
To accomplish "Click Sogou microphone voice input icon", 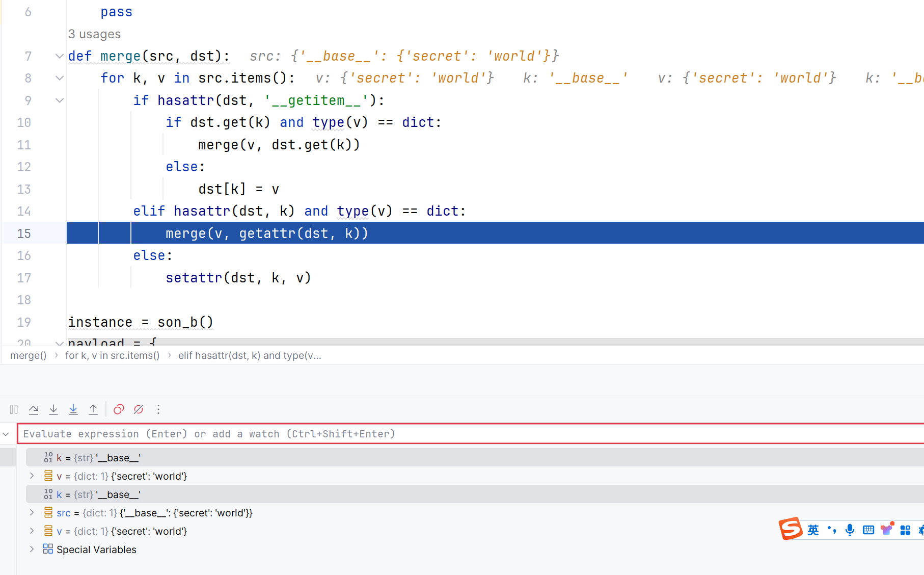I will 850,530.
